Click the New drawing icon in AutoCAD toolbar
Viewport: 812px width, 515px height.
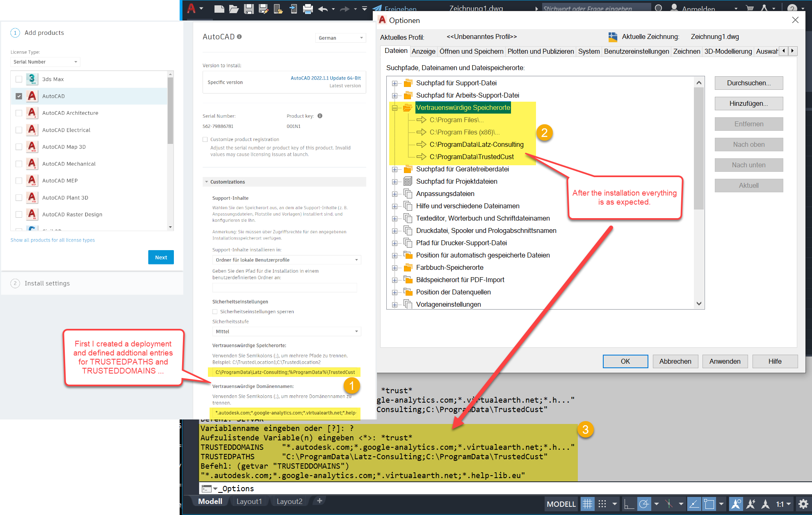click(x=219, y=9)
